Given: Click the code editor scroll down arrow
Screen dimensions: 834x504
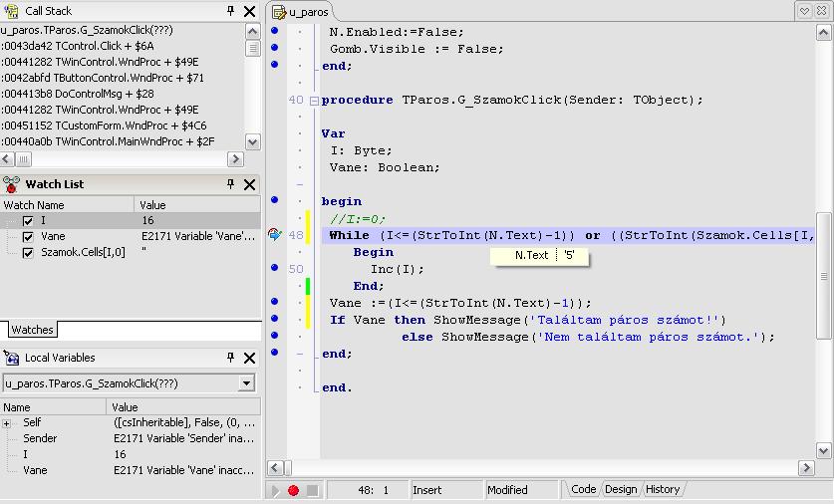Looking at the screenshot, I should [x=823, y=451].
